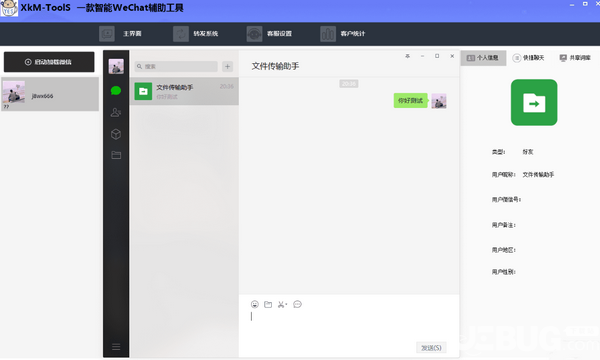This screenshot has width=600, height=360.
Task: Click the type value 好友
Action: [x=528, y=152]
